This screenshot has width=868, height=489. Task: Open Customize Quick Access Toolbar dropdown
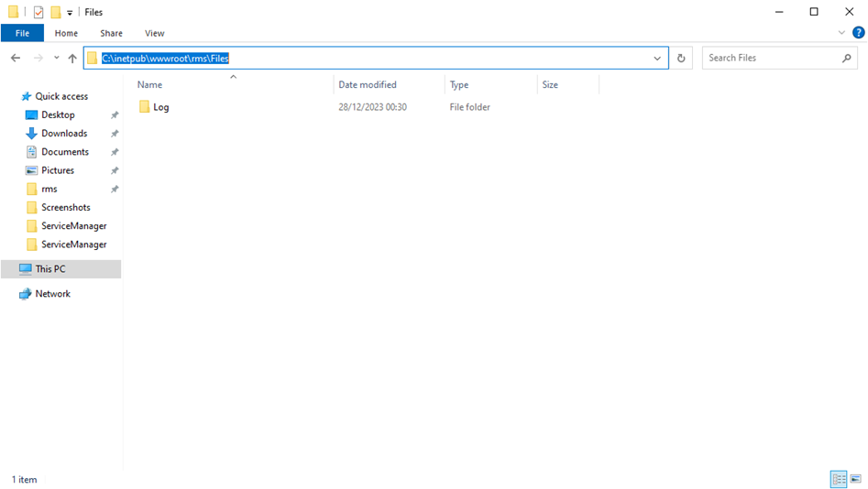point(70,12)
